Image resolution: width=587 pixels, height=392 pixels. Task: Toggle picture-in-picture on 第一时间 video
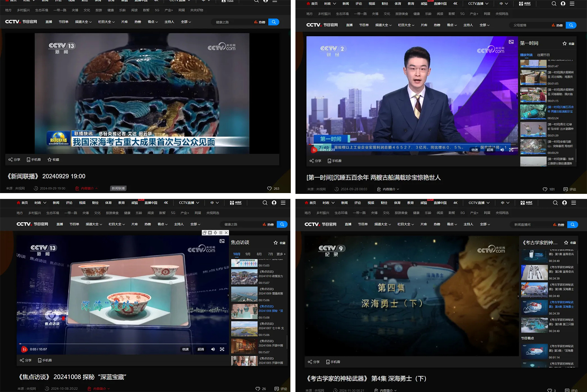511,42
